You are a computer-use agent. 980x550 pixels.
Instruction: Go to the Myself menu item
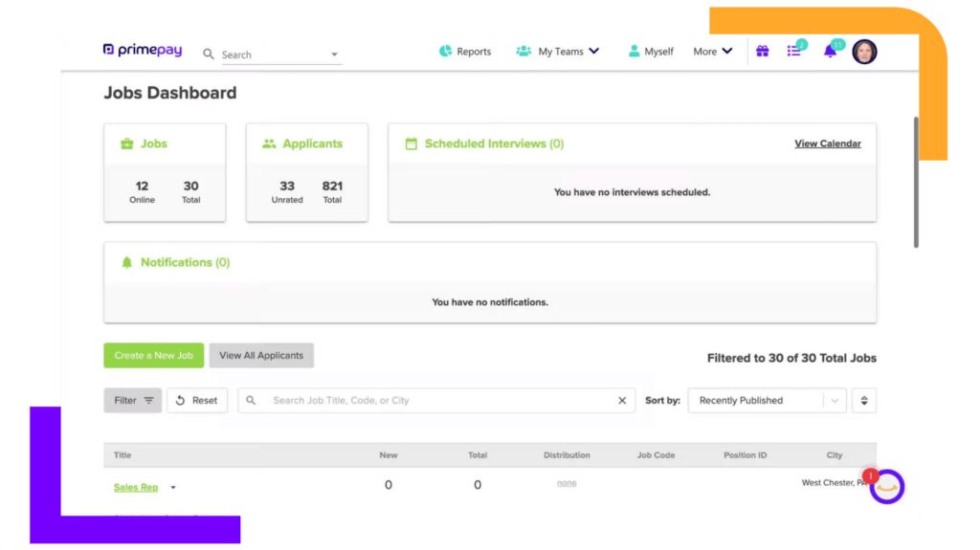pyautogui.click(x=651, y=52)
